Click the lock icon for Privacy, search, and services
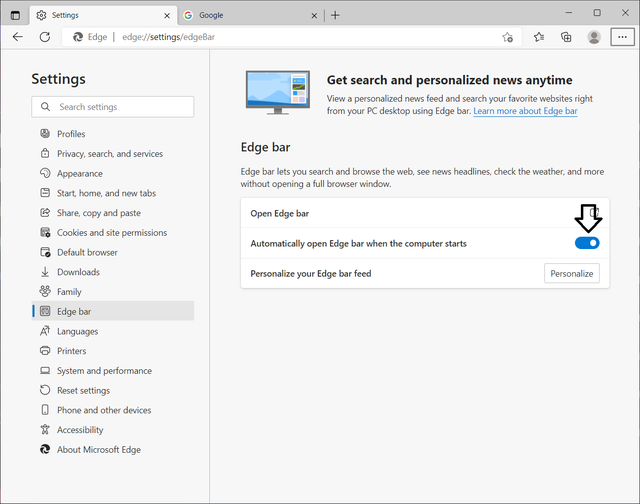640x504 pixels. 45,153
